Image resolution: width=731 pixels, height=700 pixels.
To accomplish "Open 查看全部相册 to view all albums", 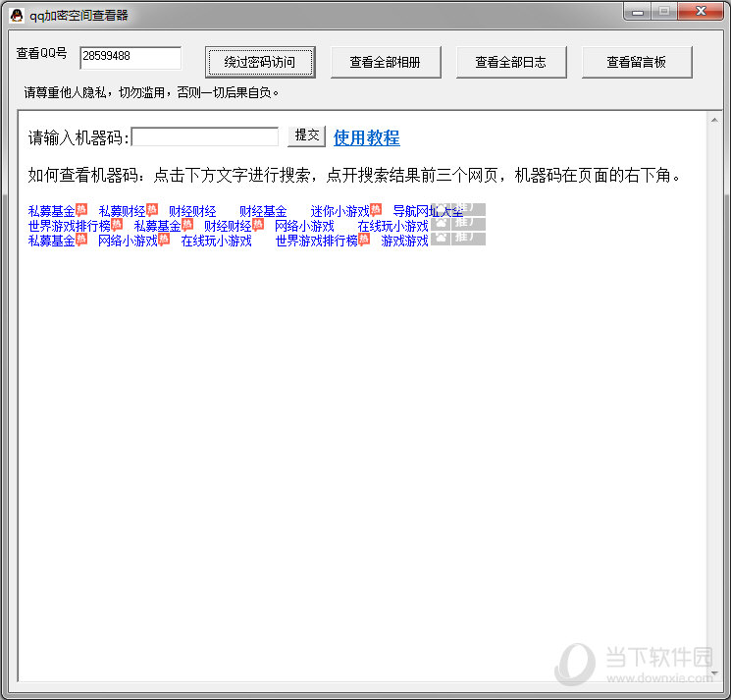I will click(386, 62).
